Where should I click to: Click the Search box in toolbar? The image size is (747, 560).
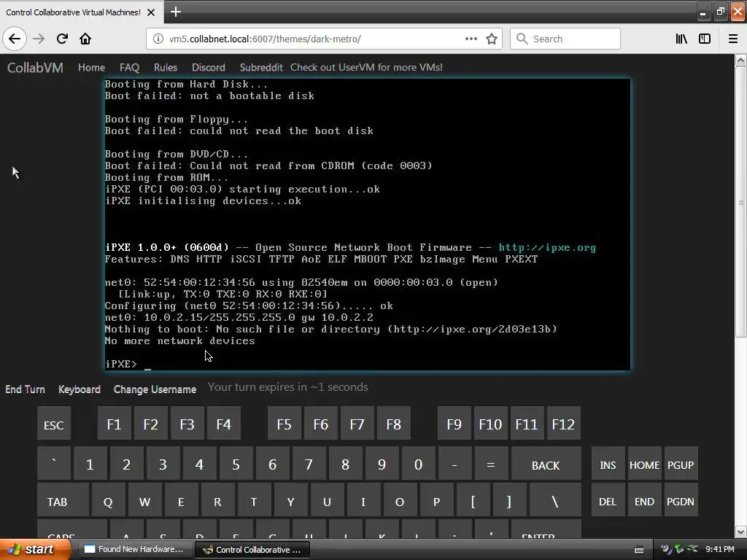click(x=565, y=39)
